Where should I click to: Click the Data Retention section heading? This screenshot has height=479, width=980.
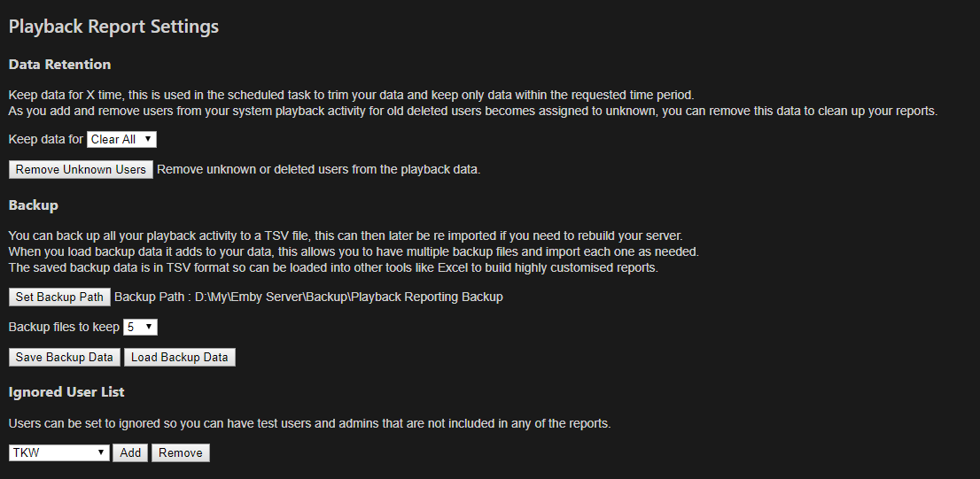59,65
